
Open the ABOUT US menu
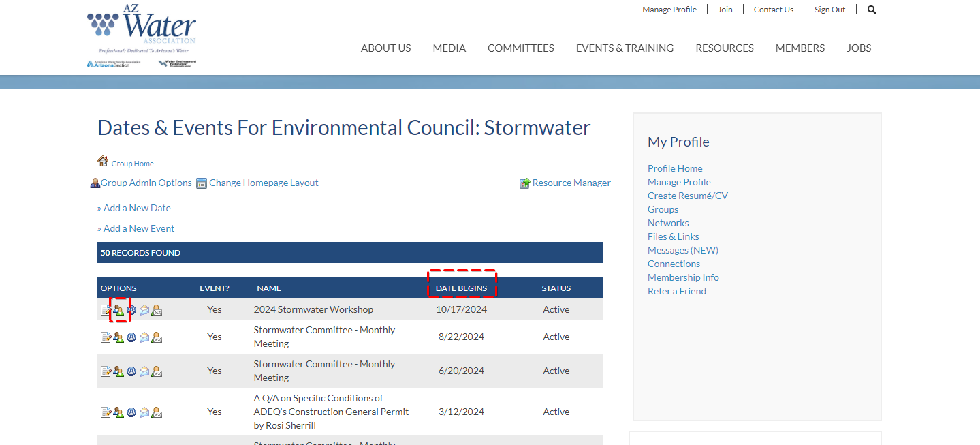pyautogui.click(x=386, y=48)
